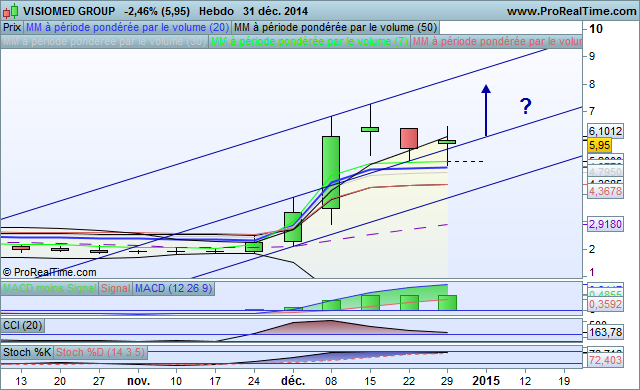Click the nov. label on time axis

(x=138, y=381)
